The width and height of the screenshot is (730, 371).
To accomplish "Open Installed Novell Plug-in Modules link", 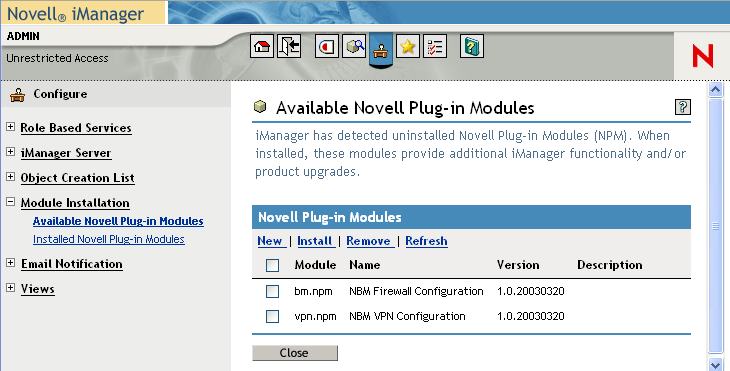I will tap(109, 239).
